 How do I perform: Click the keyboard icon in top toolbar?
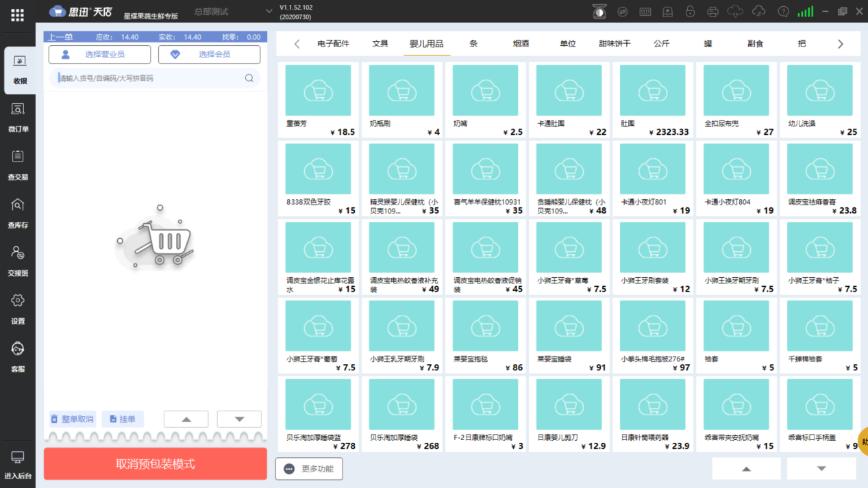645,12
